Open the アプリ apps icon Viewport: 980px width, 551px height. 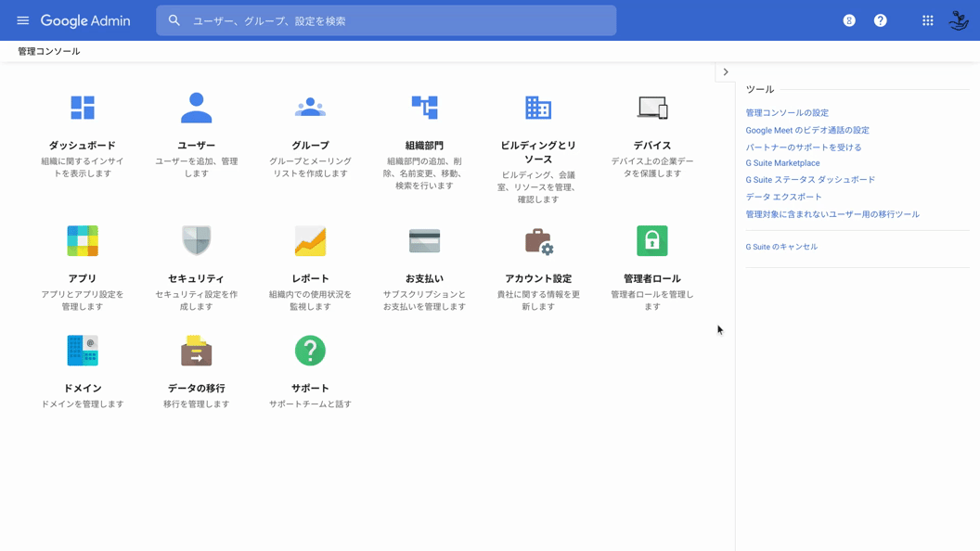83,240
